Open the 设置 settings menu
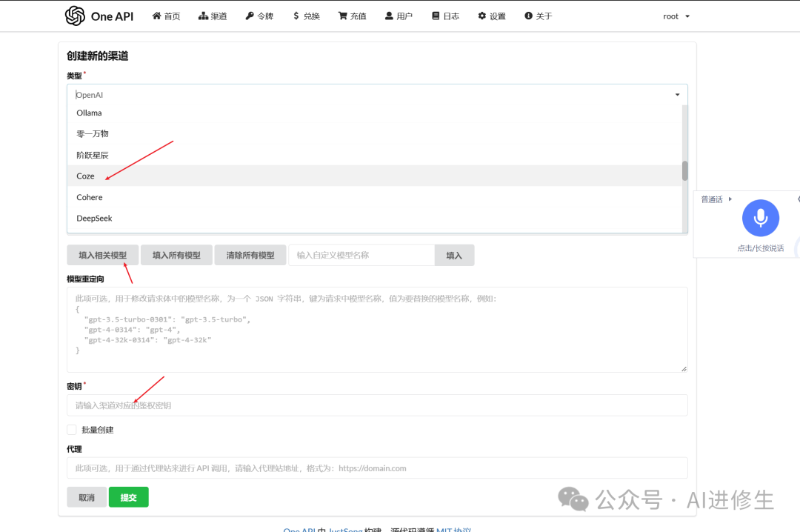This screenshot has height=532, width=800. point(492,16)
